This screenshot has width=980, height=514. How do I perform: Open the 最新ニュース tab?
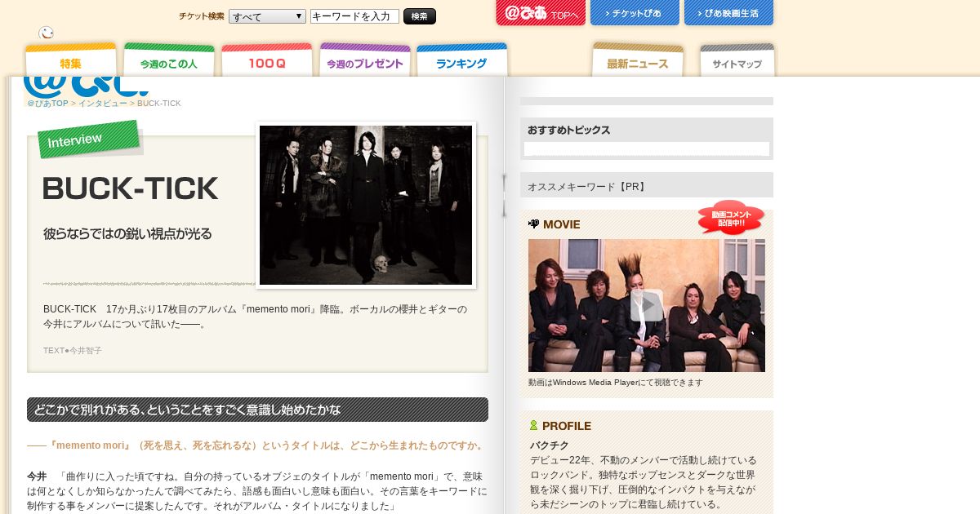coord(638,60)
